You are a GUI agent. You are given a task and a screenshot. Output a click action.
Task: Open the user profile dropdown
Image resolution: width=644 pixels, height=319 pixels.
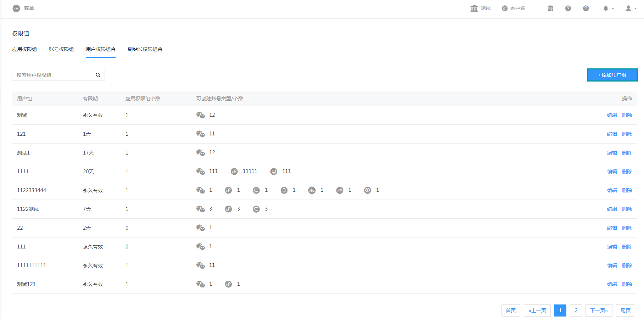(631, 8)
